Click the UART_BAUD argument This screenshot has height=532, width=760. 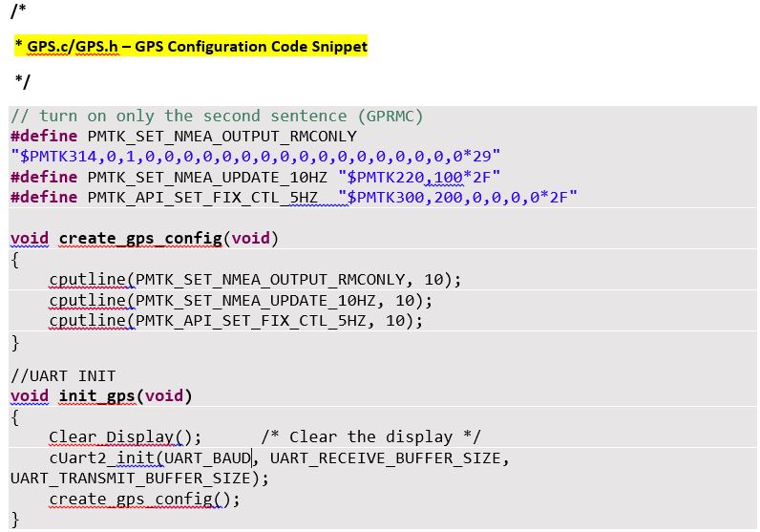207,458
